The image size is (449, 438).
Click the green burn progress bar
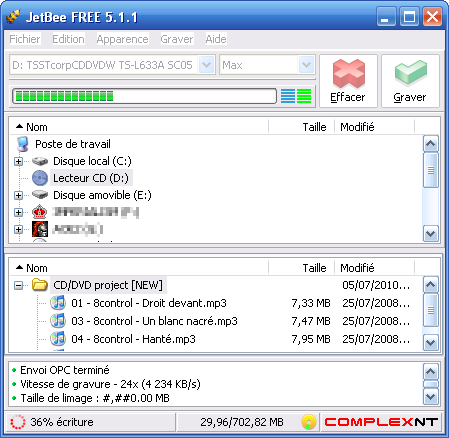[144, 96]
